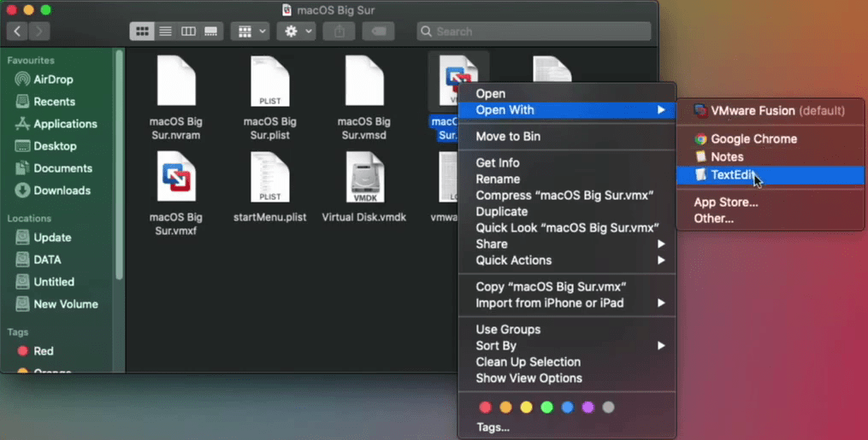The width and height of the screenshot is (868, 440).
Task: Apply the blue tag color dot
Action: 568,408
